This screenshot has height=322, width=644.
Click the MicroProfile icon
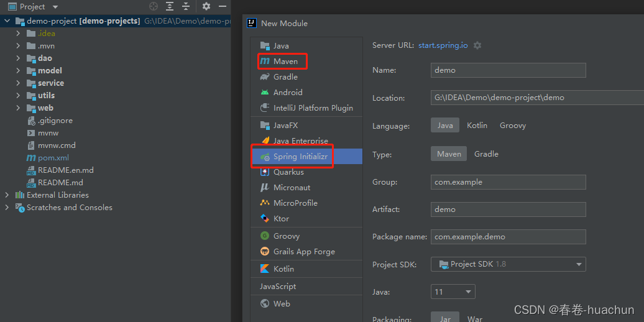(265, 203)
